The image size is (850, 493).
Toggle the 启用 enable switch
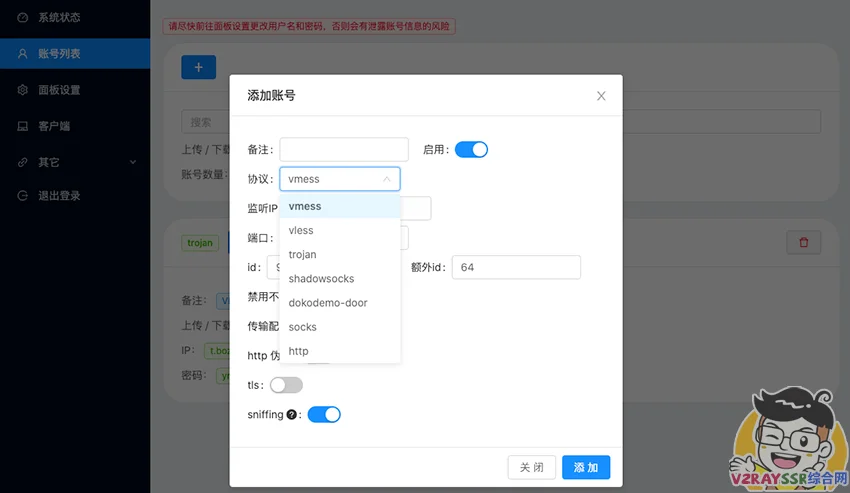(471, 150)
